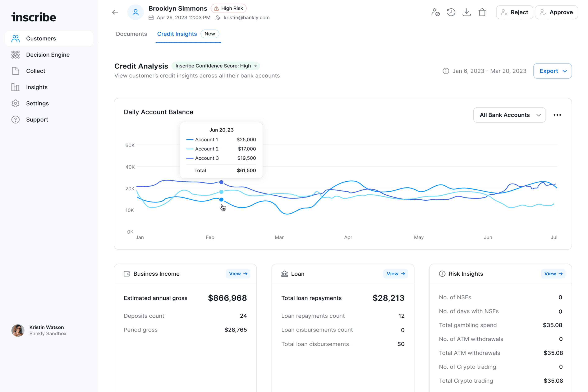588x392 pixels.
Task: Click the back arrow icon
Action: pos(115,12)
